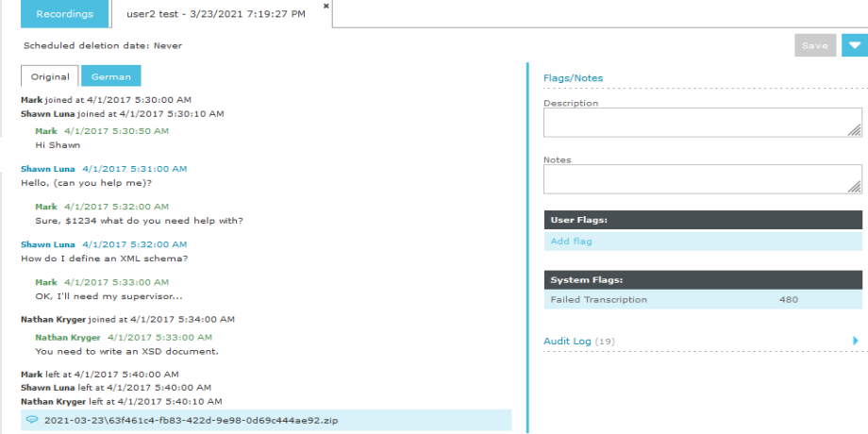Screen dimensions: 868x434
Task: Click the Flags/Notes section heading
Action: click(x=573, y=78)
